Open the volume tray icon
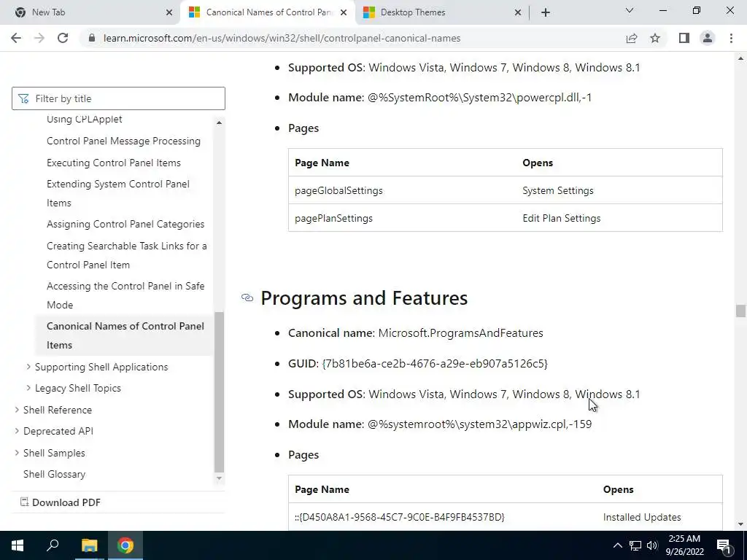This screenshot has height=560, width=747. click(x=652, y=545)
